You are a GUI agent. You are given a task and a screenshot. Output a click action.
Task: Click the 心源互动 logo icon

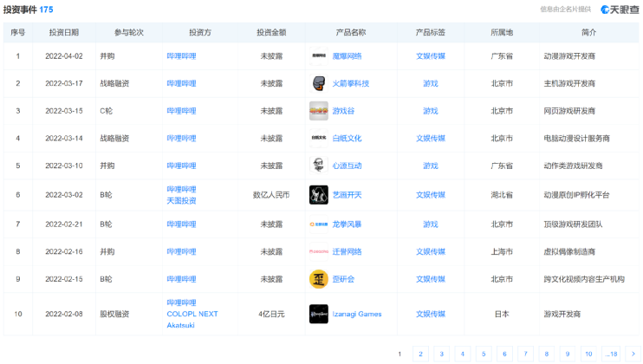pos(318,166)
